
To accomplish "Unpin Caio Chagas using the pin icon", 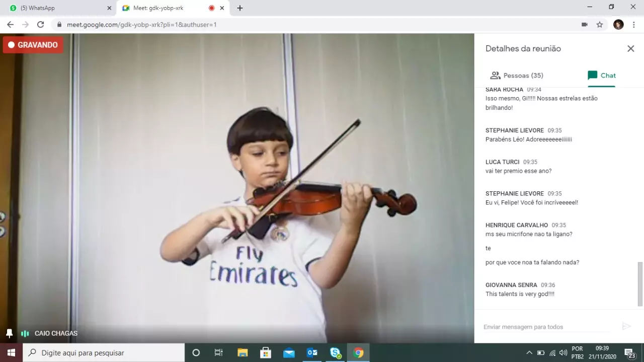I will [x=9, y=333].
